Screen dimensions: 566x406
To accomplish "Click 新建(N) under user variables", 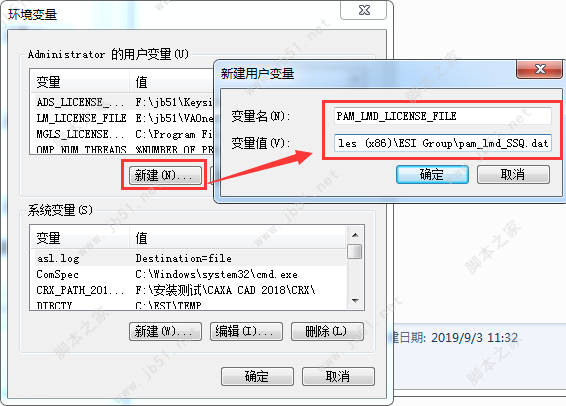I will tap(165, 175).
